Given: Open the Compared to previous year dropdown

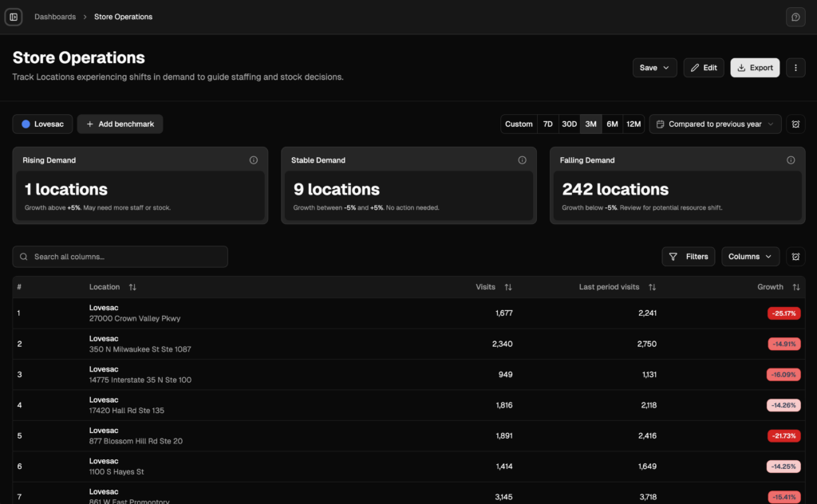Looking at the screenshot, I should (715, 124).
